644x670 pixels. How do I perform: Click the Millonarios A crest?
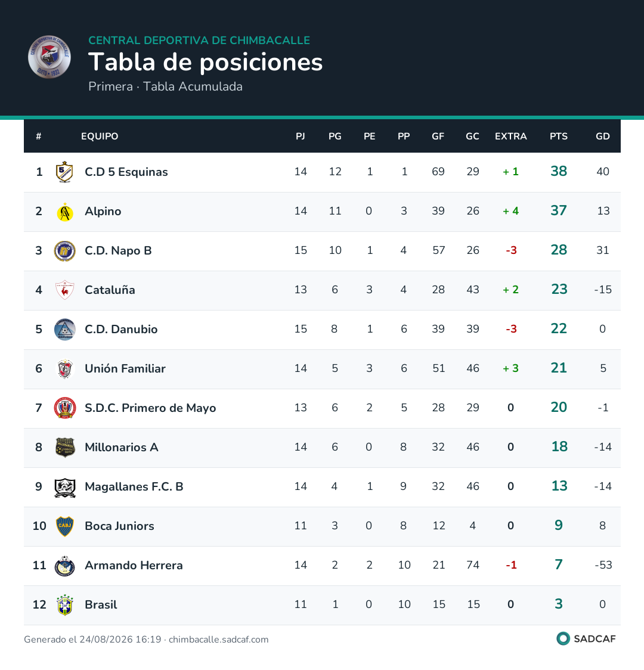tap(65, 448)
